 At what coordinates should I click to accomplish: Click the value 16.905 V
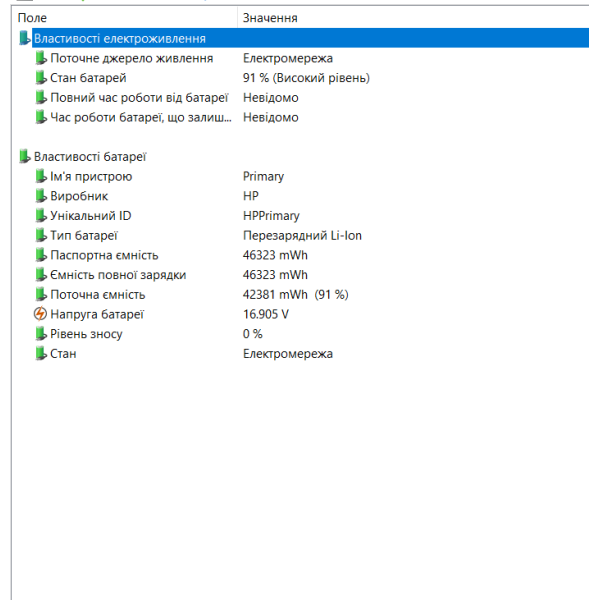(x=266, y=314)
